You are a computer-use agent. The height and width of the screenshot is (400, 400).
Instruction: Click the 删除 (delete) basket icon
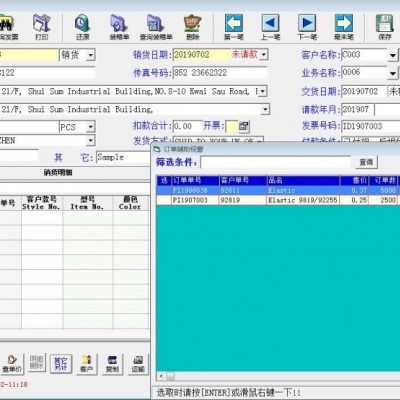coord(193,27)
